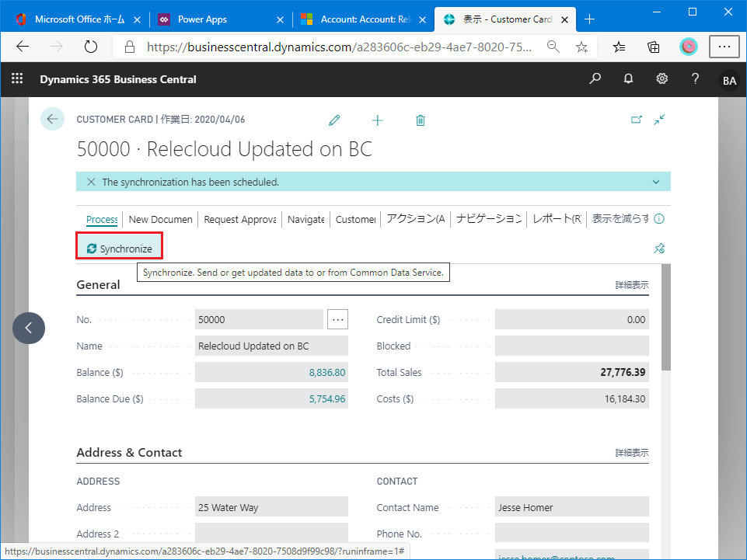
Task: Dismiss the synchronization scheduled notification
Action: coord(91,182)
